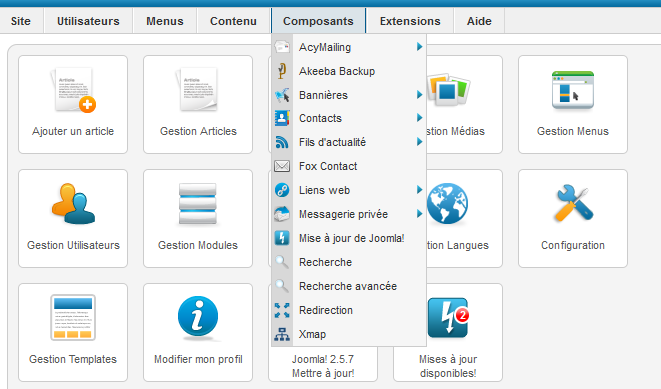Select Messagerie privée menu entry
661x389 pixels.
[343, 215]
